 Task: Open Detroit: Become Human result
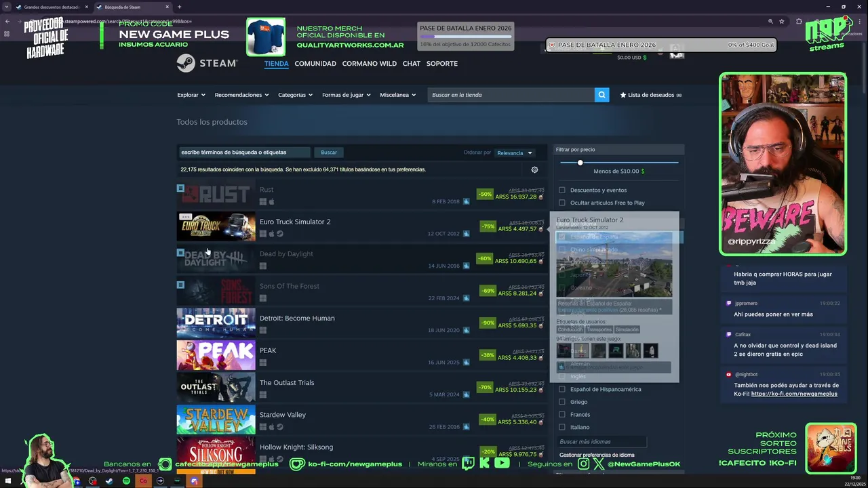361,323
